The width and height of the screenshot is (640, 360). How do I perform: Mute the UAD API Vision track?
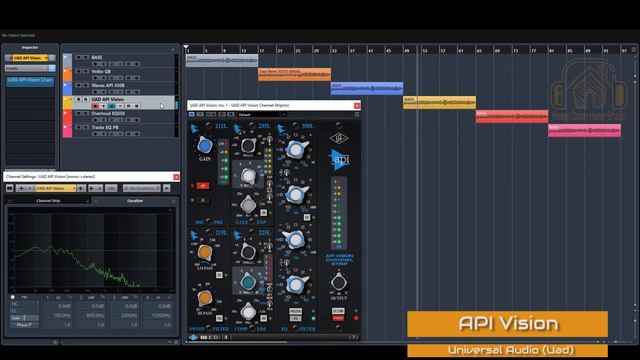click(x=78, y=100)
